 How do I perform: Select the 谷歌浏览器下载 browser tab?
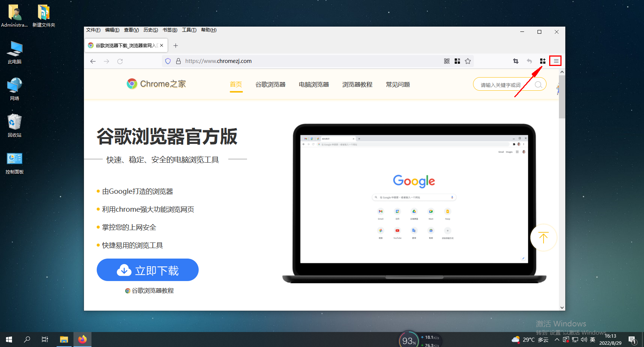pyautogui.click(x=126, y=46)
